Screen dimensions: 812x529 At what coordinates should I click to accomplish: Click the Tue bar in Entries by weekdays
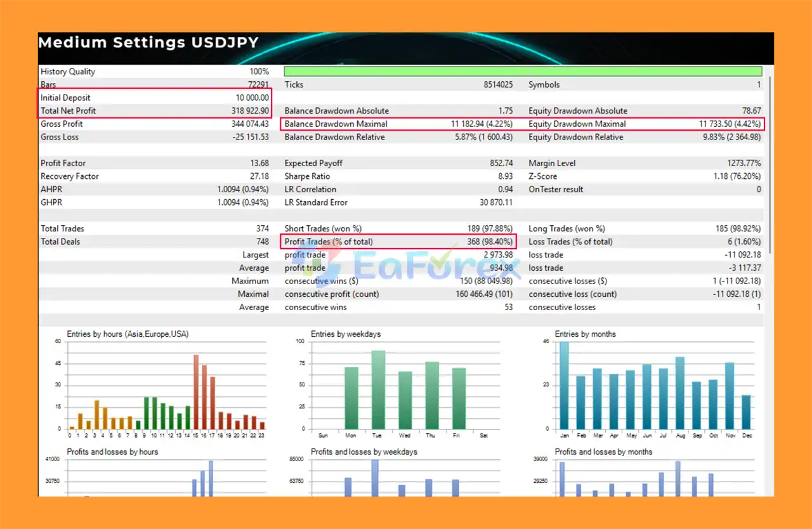[378, 389]
